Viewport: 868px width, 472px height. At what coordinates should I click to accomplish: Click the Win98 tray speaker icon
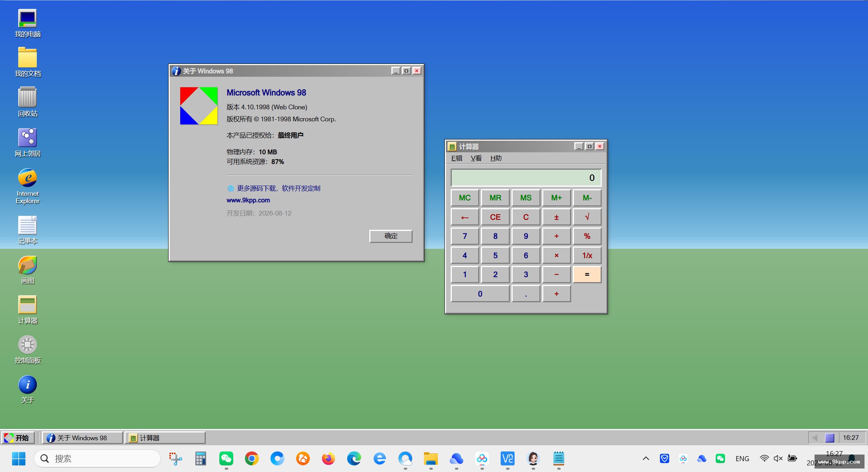[815, 438]
